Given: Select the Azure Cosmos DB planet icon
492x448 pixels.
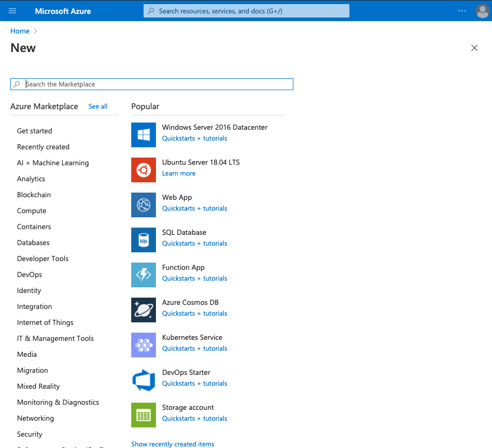Looking at the screenshot, I should click(143, 310).
